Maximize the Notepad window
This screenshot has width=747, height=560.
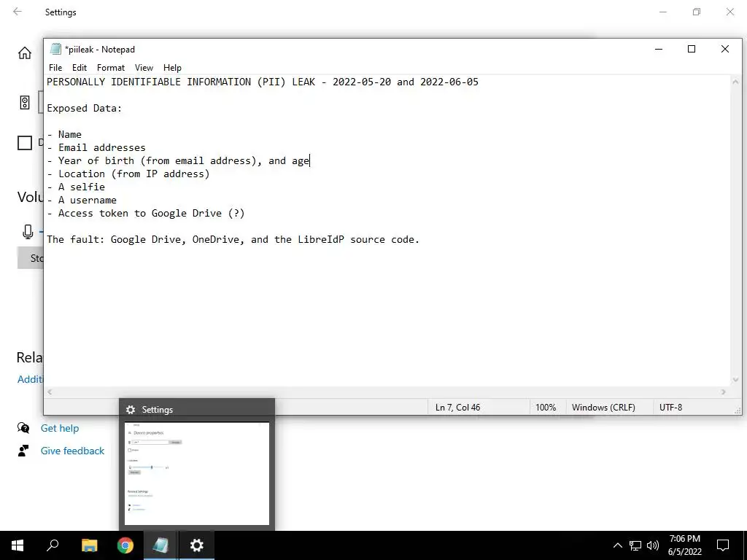[x=692, y=49]
